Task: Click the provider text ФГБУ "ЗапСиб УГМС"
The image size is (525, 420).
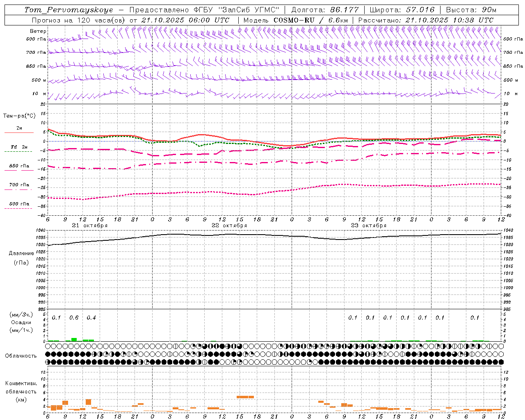Action: (236, 10)
